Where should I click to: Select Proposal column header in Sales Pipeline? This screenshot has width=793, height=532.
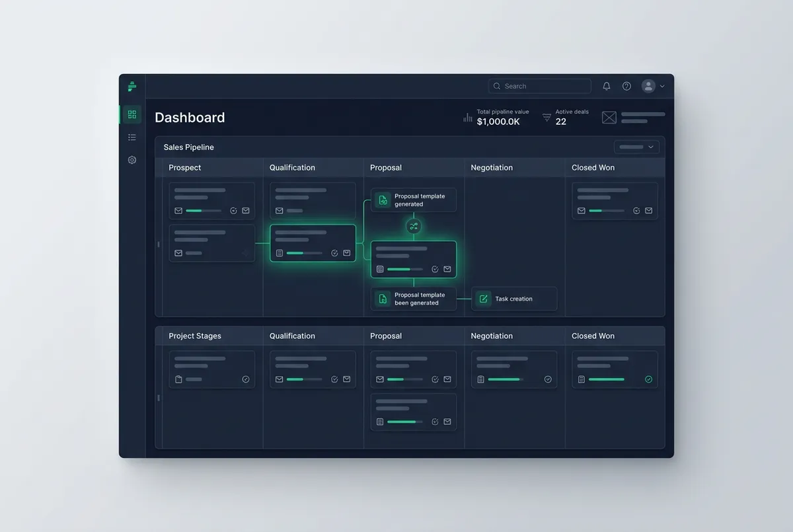(386, 167)
